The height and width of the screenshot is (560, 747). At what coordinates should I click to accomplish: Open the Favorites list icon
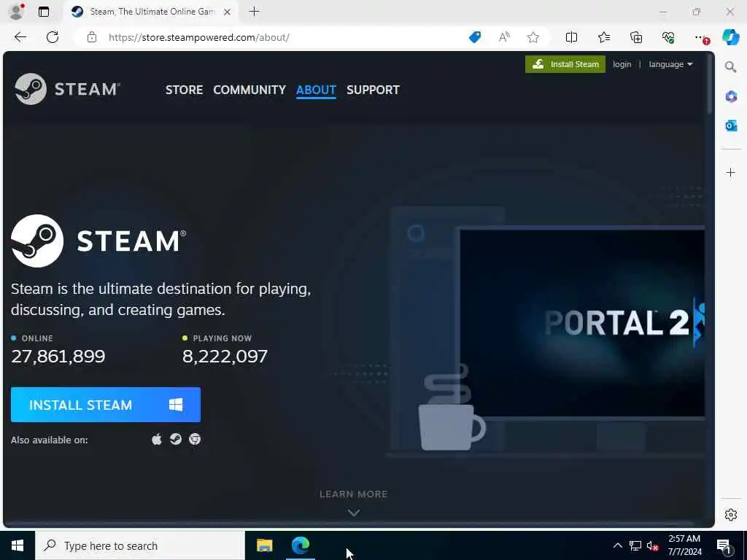[603, 37]
